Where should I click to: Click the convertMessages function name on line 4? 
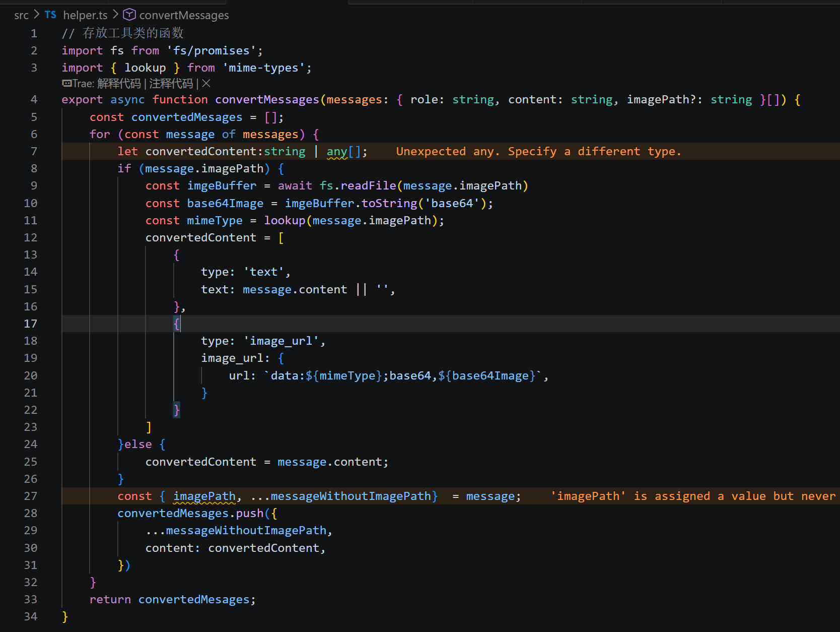(x=267, y=100)
